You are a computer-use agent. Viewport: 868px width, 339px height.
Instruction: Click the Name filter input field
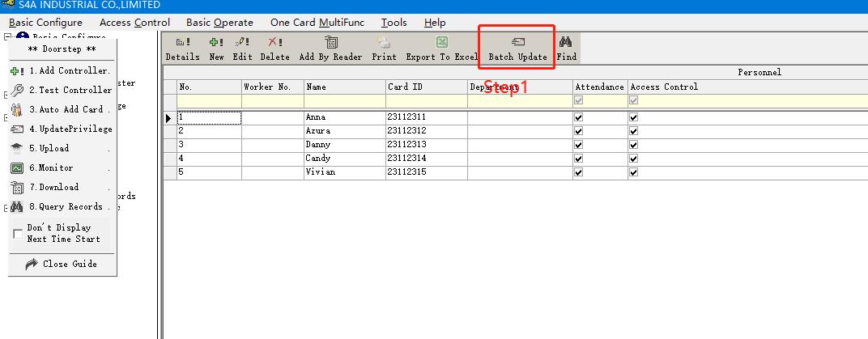(344, 101)
